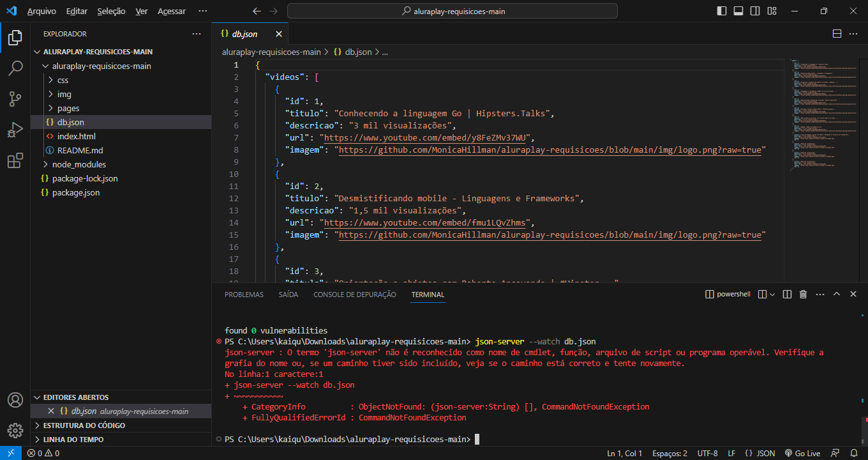This screenshot has height=460, width=868.
Task: Open the Search view icon
Action: 15,68
